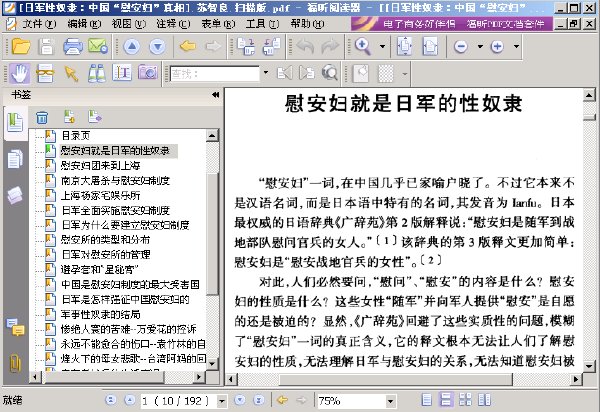Open search with the binoculars icon
The image size is (600, 412).
[x=96, y=73]
